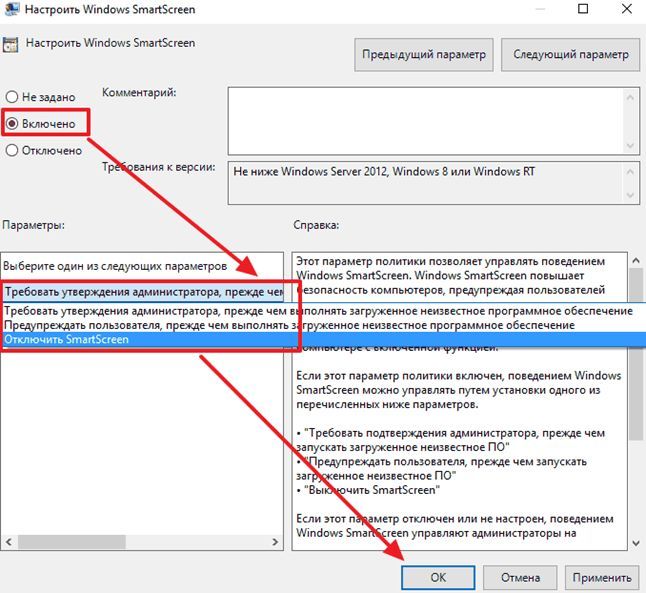Click the help text scrollbar up arrow
The height and width of the screenshot is (593, 646).
pos(636,260)
